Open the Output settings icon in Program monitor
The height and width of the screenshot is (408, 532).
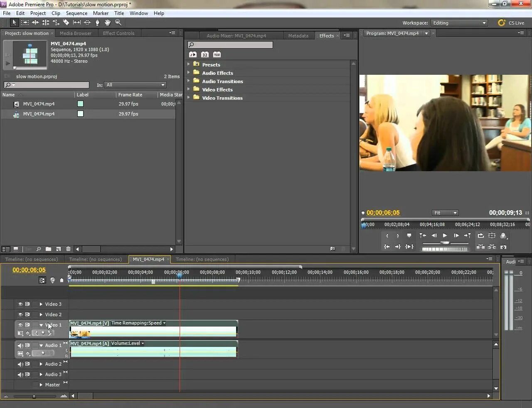(x=503, y=236)
